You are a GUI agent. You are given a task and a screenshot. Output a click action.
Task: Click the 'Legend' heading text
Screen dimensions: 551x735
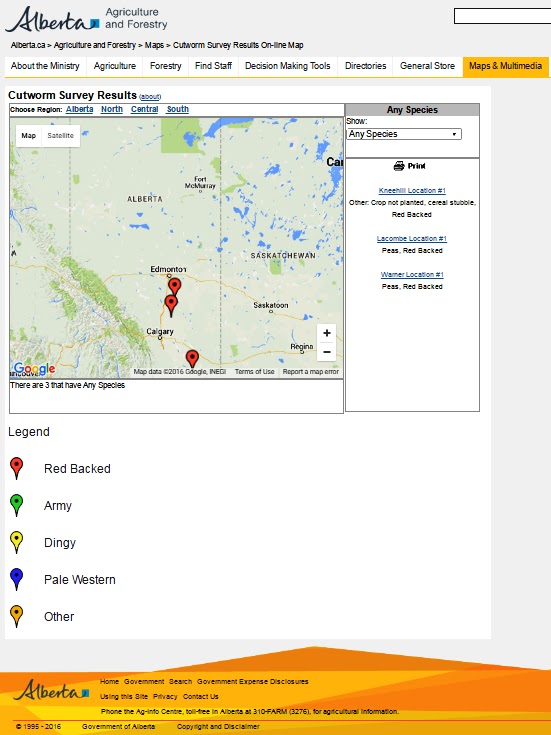[29, 432]
